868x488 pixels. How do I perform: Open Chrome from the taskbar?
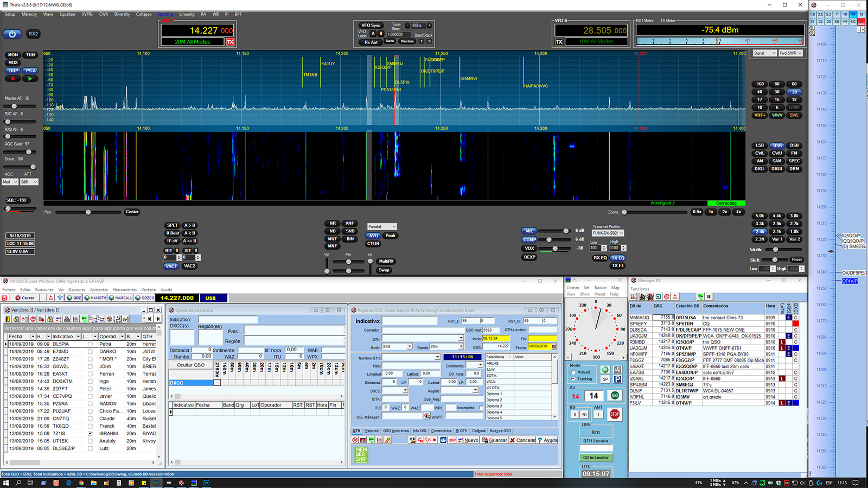click(81, 483)
